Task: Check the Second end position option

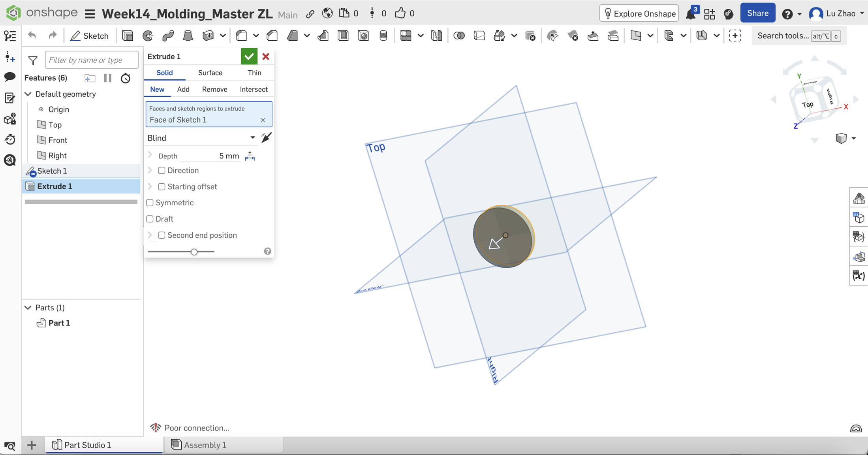Action: (162, 235)
